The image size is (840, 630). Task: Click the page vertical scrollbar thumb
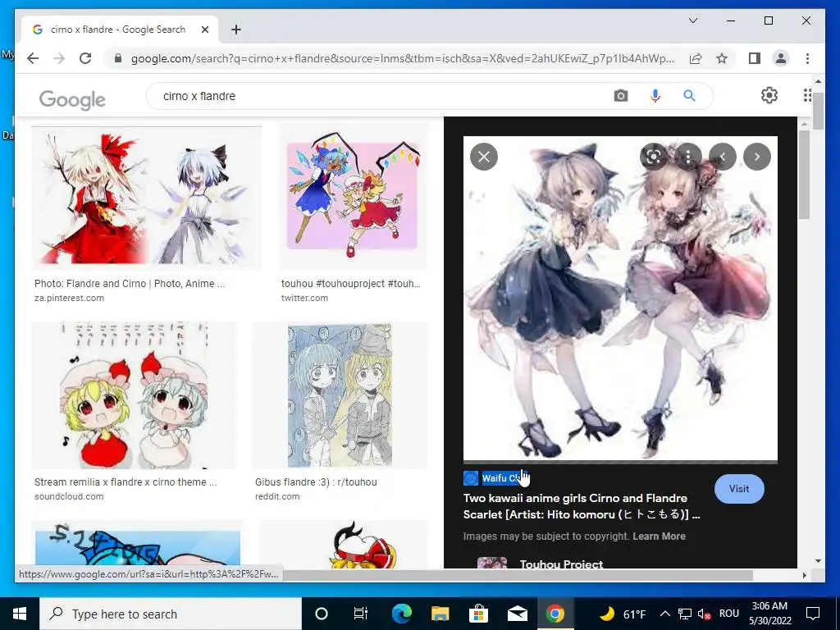[818, 111]
